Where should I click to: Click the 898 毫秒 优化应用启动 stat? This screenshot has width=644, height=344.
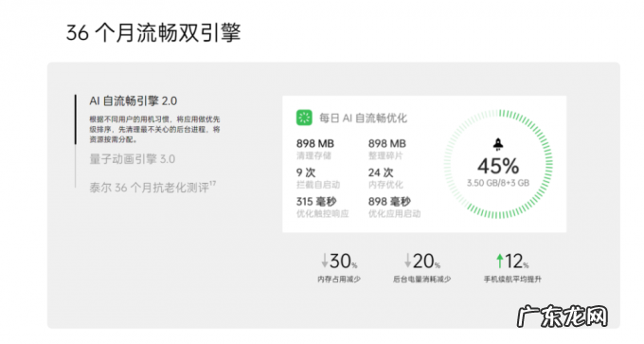tap(394, 208)
